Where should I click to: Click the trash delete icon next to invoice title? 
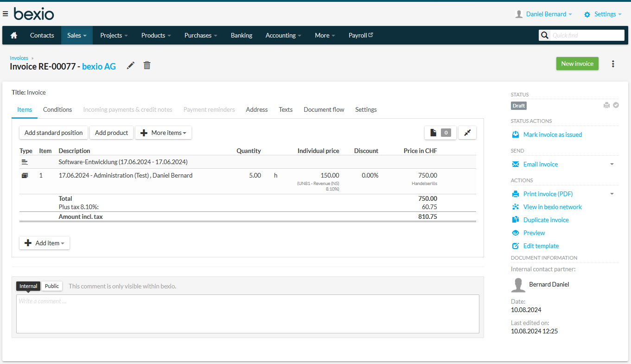[x=147, y=66]
